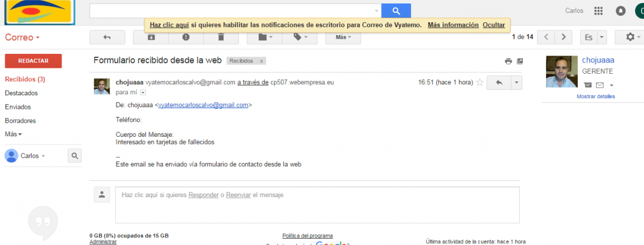Open the Google apps grid icon
Screen dimensions: 644x245
pos(598,11)
